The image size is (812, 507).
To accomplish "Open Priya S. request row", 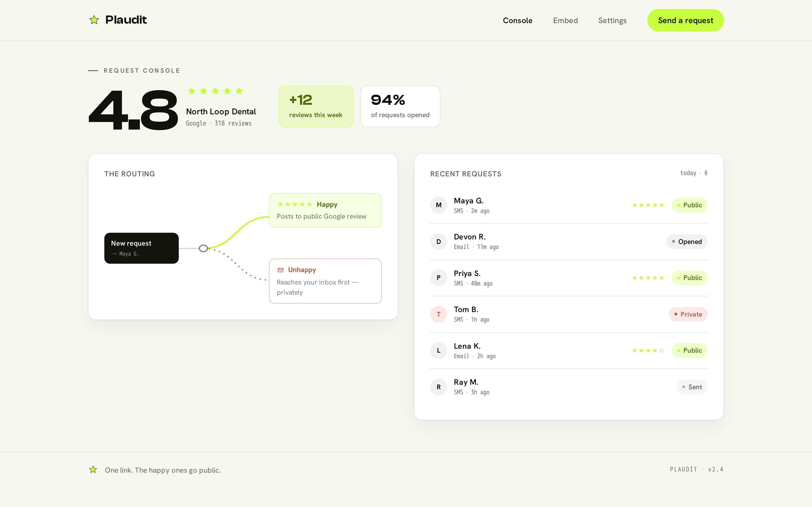I will click(x=569, y=278).
